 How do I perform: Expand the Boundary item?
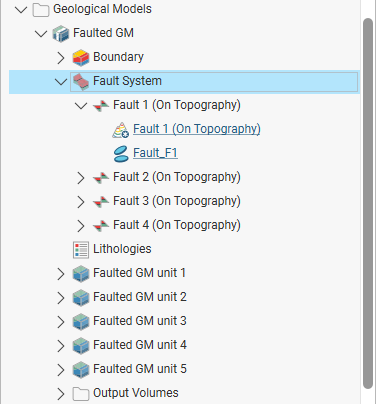61,58
